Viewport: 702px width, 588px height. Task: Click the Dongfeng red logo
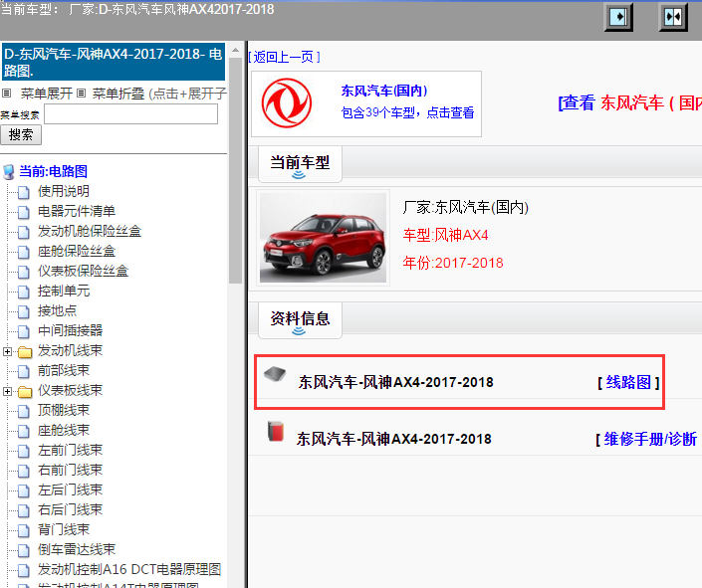click(287, 102)
